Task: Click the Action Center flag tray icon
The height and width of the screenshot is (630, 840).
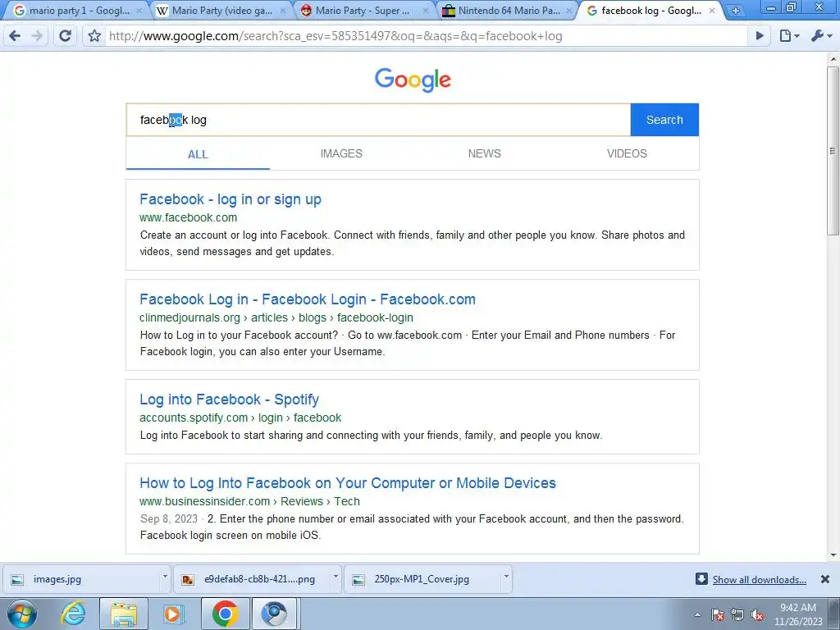Action: click(718, 614)
